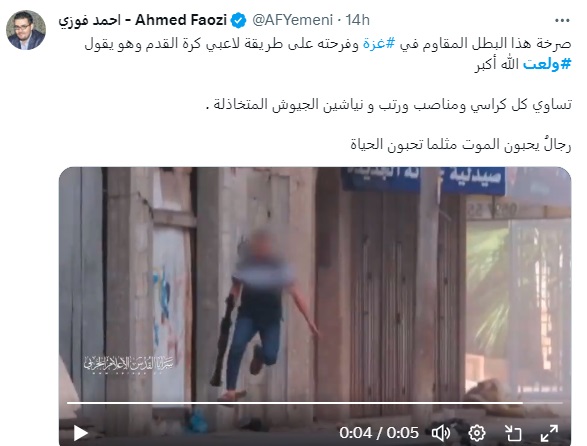
Task: Click the last line of tweet text
Action: point(461,145)
